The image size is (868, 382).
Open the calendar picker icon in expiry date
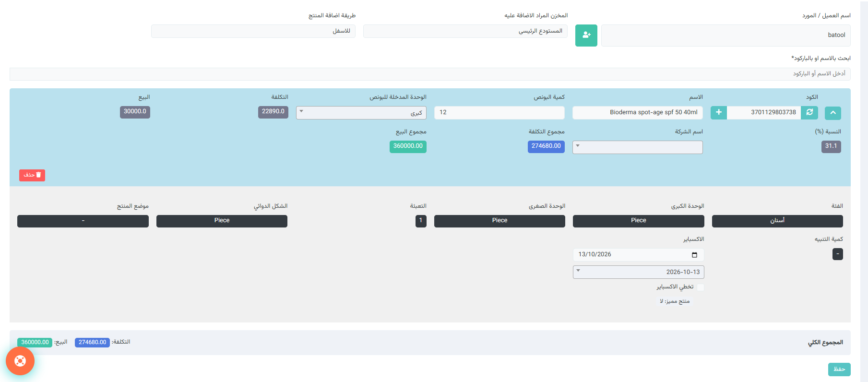pos(694,255)
